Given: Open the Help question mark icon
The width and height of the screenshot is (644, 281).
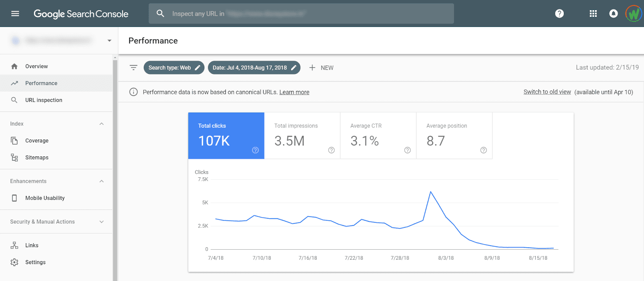Looking at the screenshot, I should 559,14.
